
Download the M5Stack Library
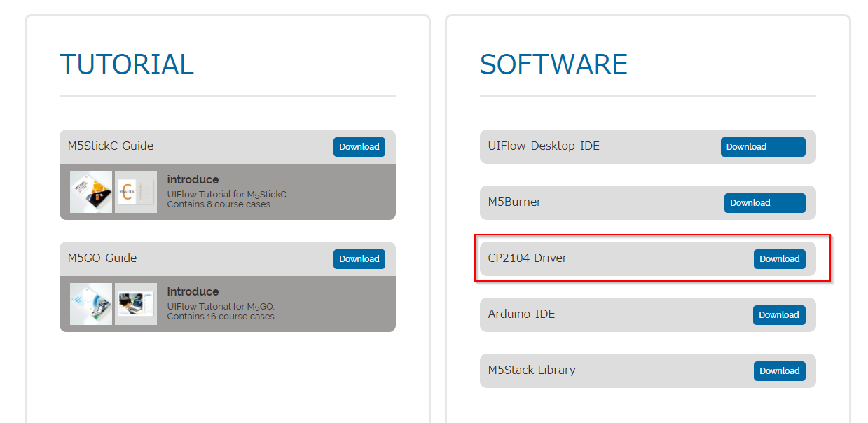point(780,371)
